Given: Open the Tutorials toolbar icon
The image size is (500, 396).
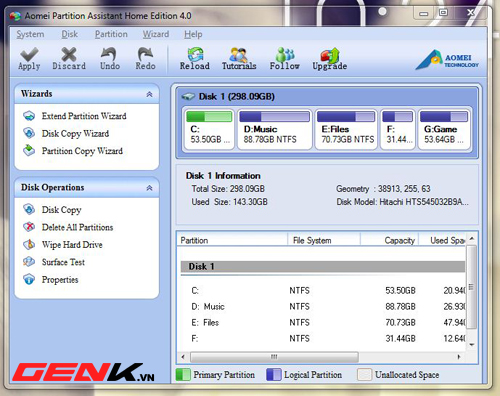Looking at the screenshot, I should pyautogui.click(x=239, y=54).
